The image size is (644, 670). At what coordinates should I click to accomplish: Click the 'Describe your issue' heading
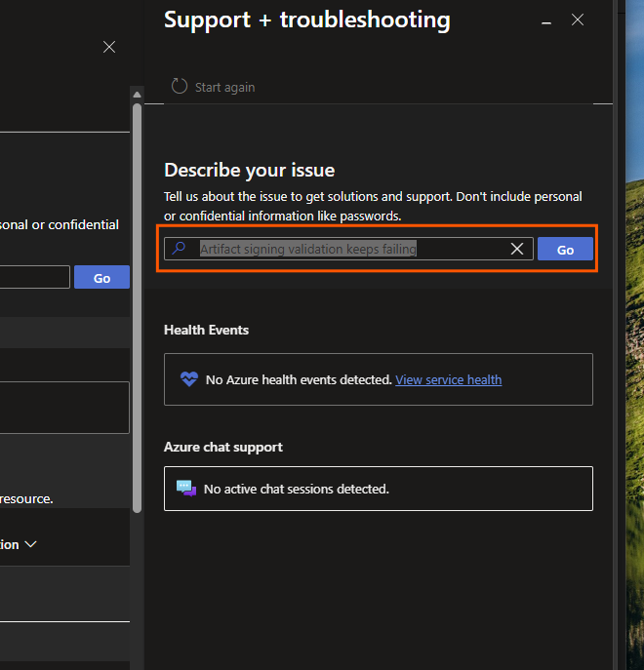(x=249, y=170)
